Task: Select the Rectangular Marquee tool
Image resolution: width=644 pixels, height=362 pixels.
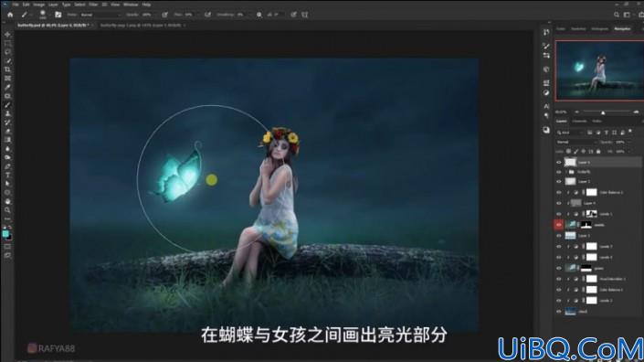Action: click(x=7, y=43)
